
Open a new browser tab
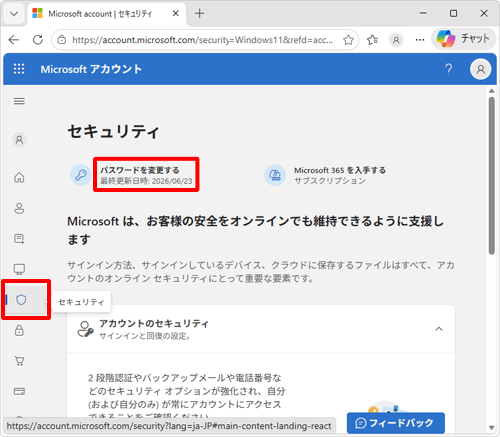coord(199,14)
